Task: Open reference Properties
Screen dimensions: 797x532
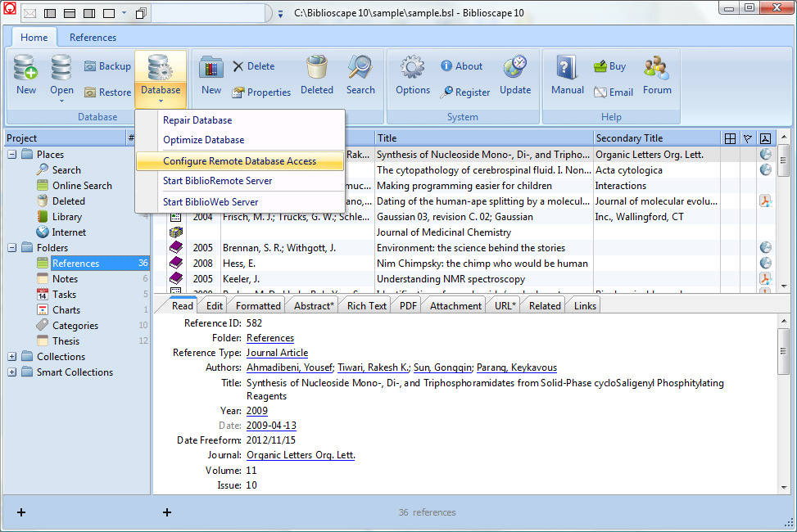Action: click(x=261, y=92)
